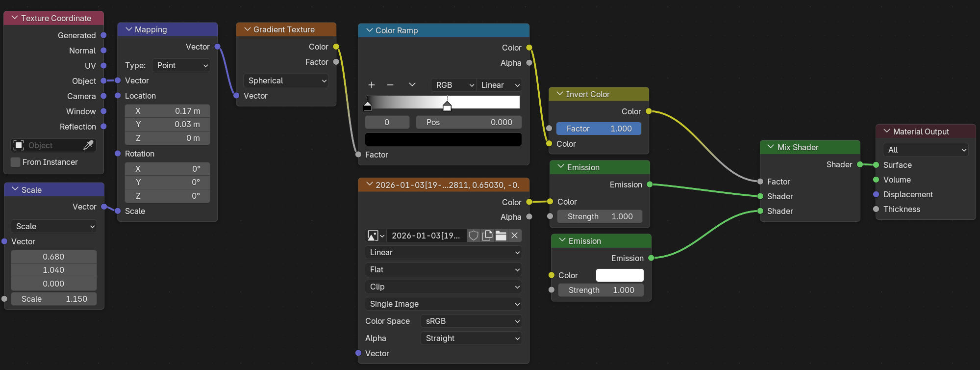Click Color Ramp Pos 0.000 field
Viewport: 980px width, 370px height.
point(469,122)
